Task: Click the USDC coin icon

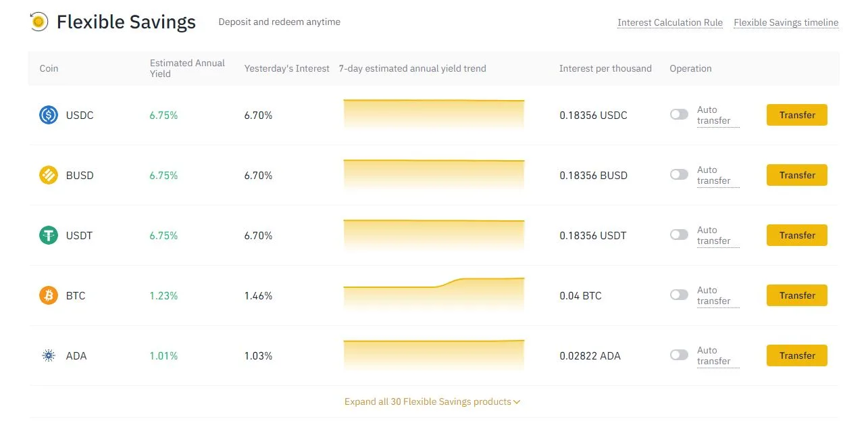Action: (49, 115)
